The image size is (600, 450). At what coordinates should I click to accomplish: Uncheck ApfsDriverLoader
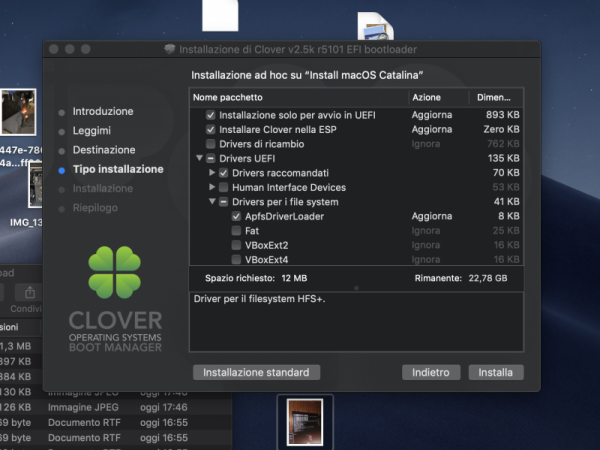pos(236,217)
